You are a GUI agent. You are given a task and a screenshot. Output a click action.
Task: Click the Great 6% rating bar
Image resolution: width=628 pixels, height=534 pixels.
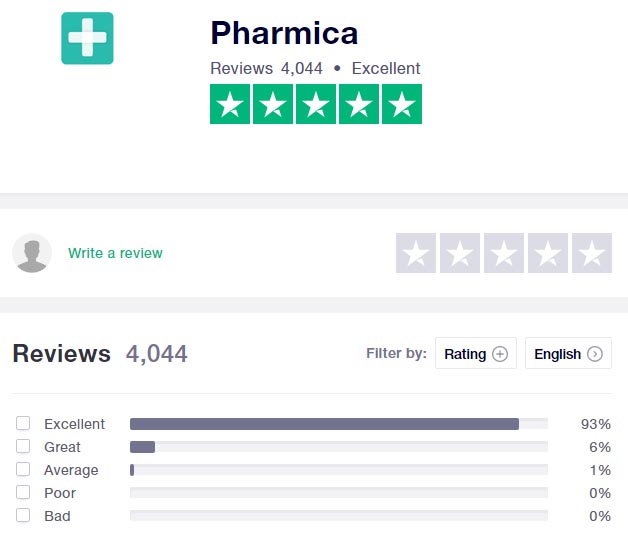(339, 447)
